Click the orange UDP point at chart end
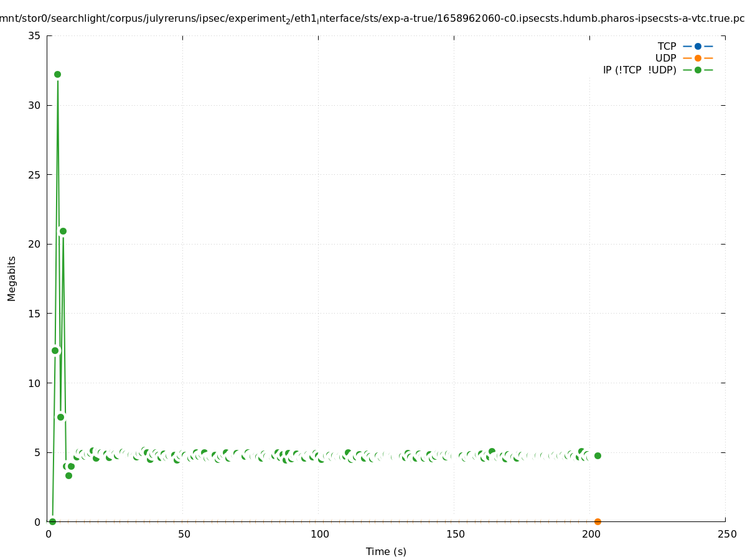Image resolution: width=745 pixels, height=560 pixels. click(x=597, y=521)
